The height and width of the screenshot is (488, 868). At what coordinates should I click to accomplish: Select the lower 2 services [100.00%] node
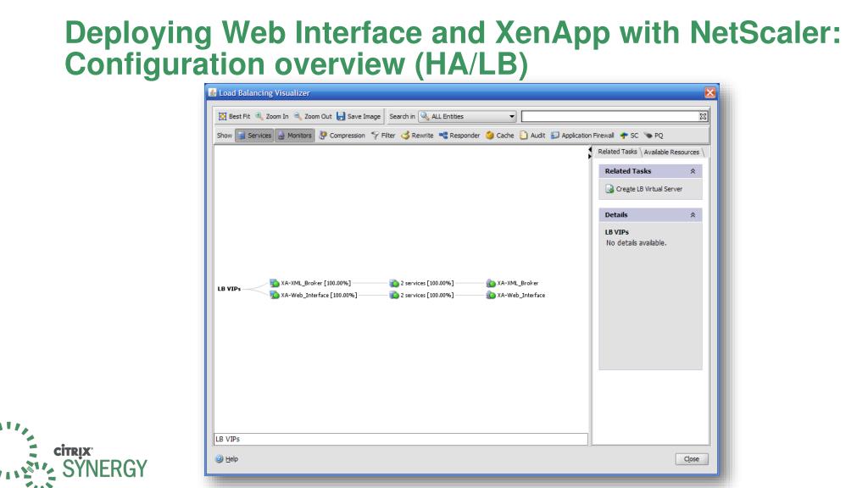pyautogui.click(x=422, y=296)
